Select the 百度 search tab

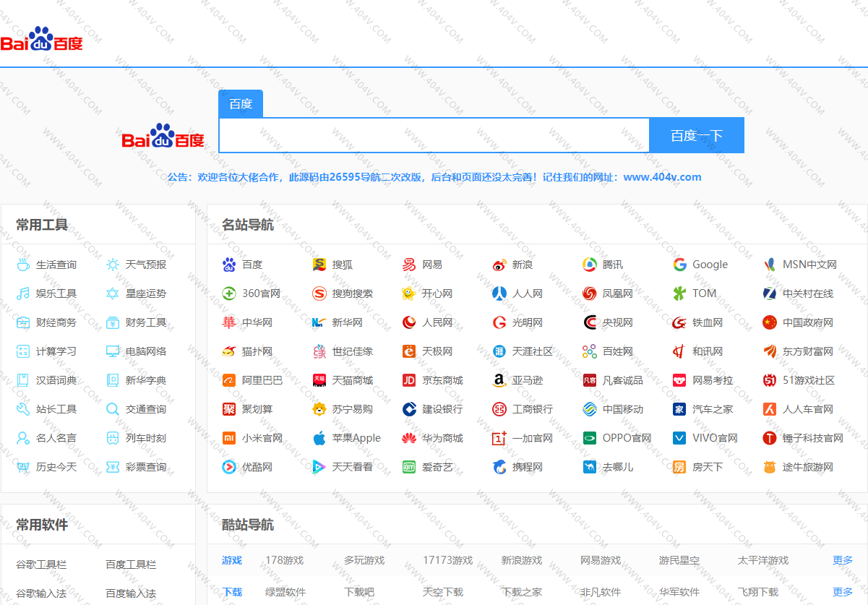[241, 104]
